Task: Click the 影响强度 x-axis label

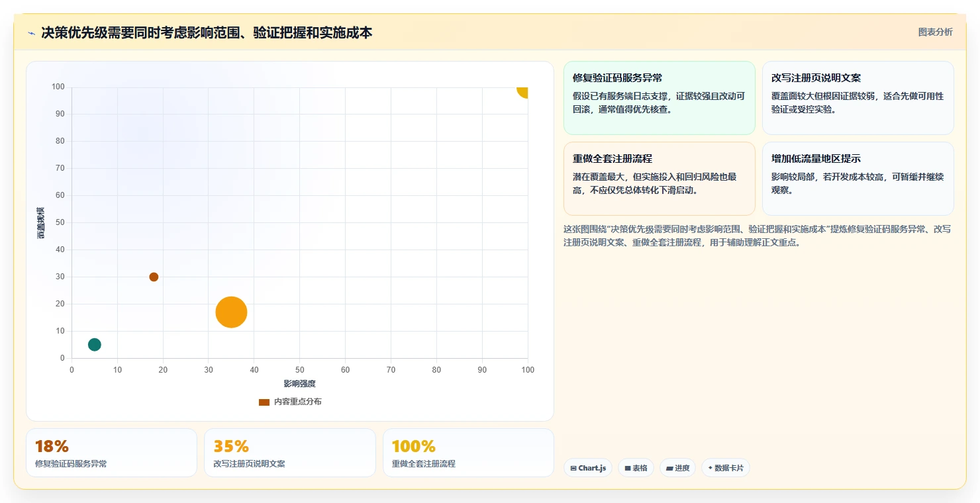Action: click(x=300, y=384)
